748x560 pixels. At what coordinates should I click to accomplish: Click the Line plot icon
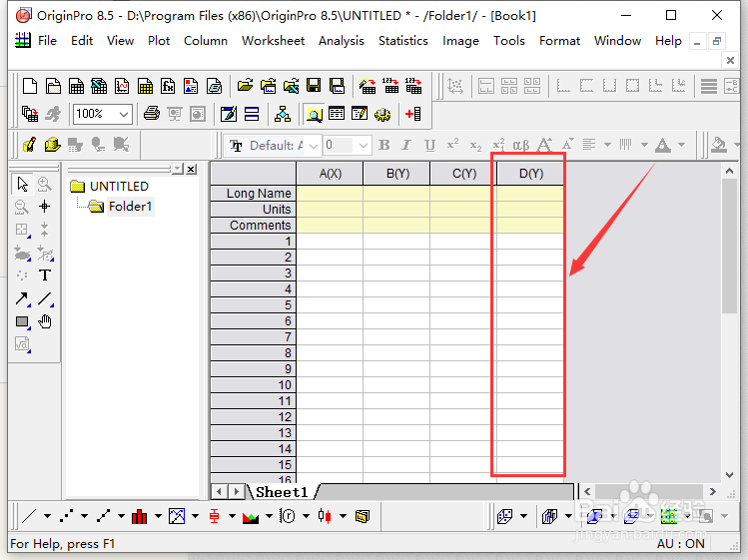tap(30, 516)
